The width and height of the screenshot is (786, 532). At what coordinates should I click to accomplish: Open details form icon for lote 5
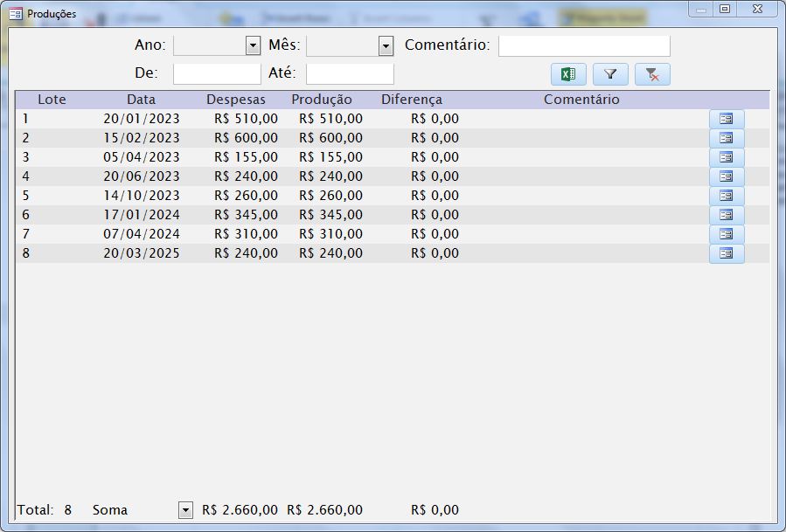[726, 196]
